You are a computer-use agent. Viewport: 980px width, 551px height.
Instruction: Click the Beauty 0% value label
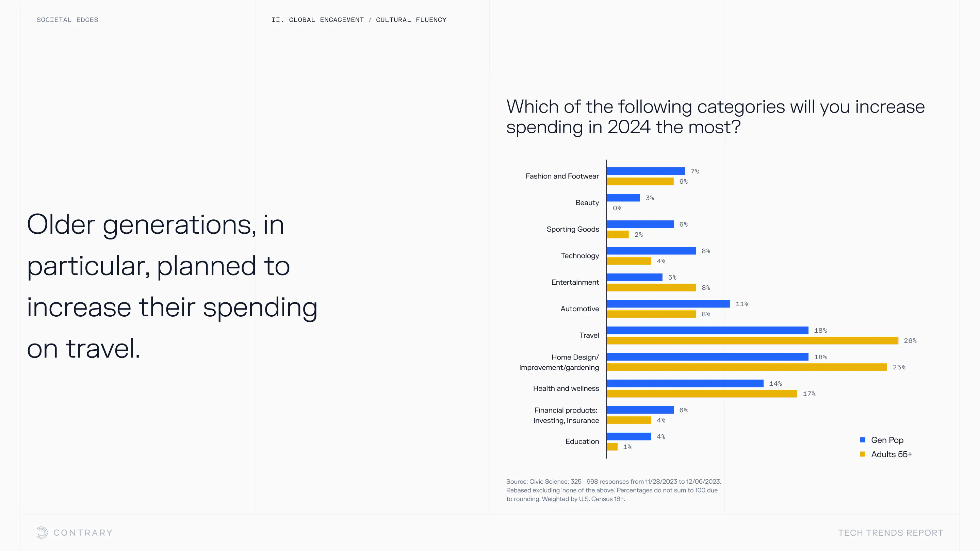point(617,208)
